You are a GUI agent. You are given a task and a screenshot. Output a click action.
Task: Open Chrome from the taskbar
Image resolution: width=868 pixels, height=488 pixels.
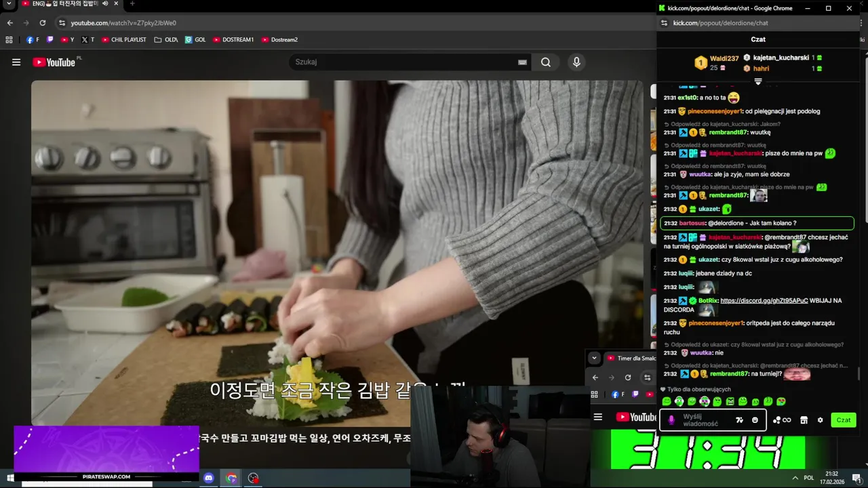[231, 478]
